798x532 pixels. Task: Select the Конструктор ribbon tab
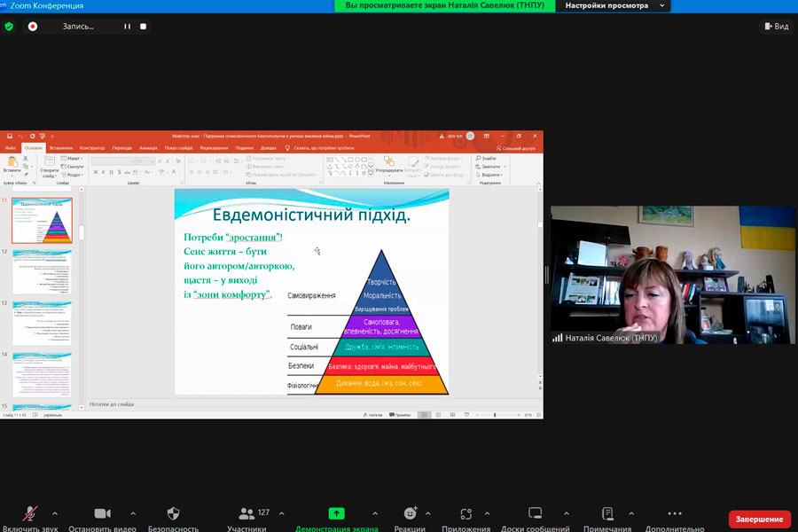coord(92,148)
